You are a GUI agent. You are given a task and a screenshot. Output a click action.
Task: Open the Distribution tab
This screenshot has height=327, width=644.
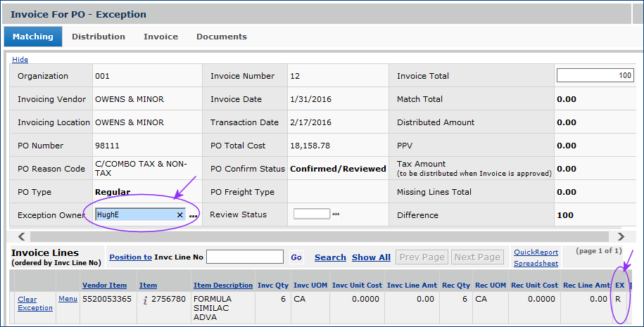pyautogui.click(x=99, y=37)
